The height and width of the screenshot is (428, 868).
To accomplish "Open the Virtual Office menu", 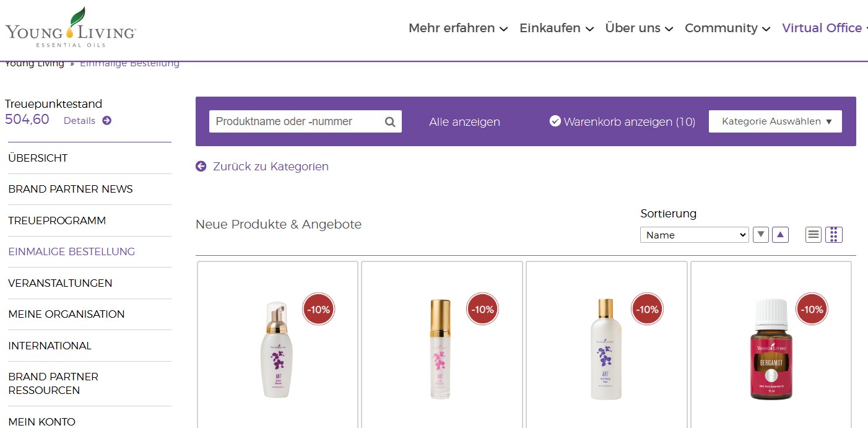I will pyautogui.click(x=823, y=28).
